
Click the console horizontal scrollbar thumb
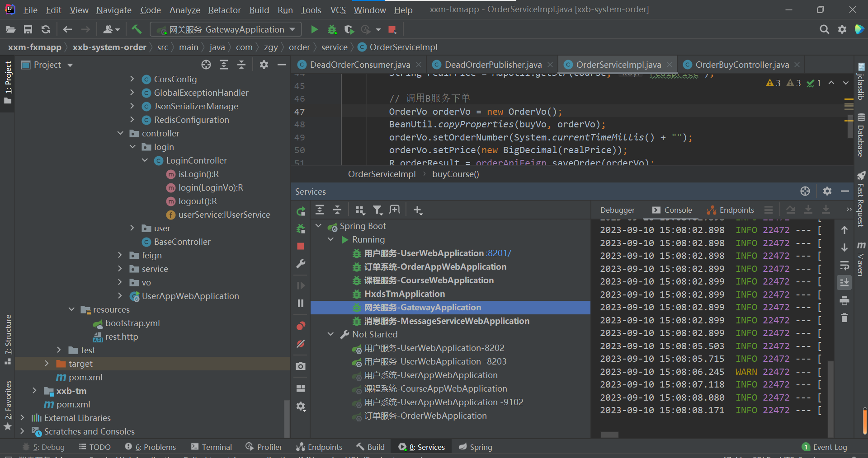tap(609, 435)
